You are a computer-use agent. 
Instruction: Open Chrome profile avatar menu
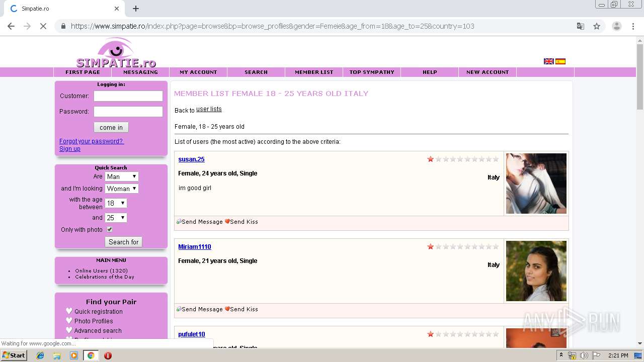pyautogui.click(x=616, y=26)
